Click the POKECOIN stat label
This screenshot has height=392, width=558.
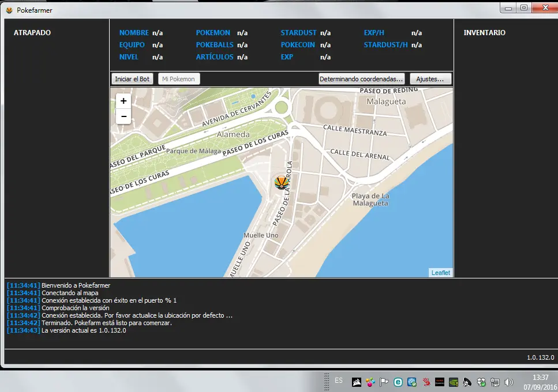point(298,45)
